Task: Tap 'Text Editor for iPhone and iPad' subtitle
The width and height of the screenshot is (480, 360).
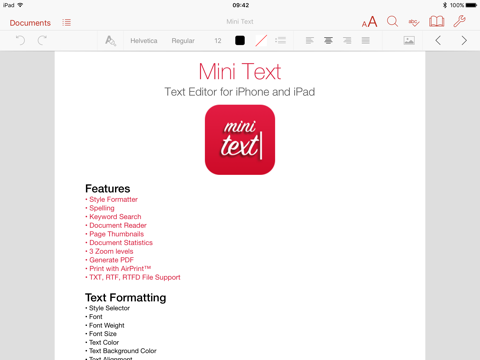Action: [240, 92]
